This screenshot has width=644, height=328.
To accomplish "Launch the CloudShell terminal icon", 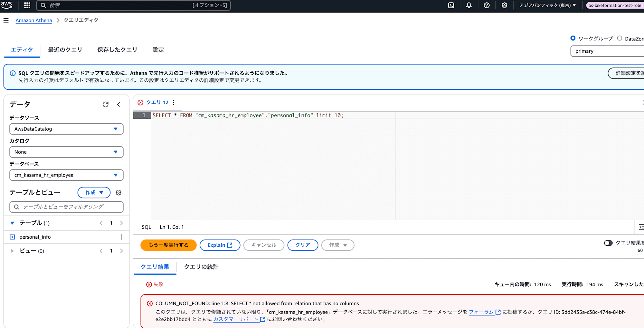I will pyautogui.click(x=451, y=5).
